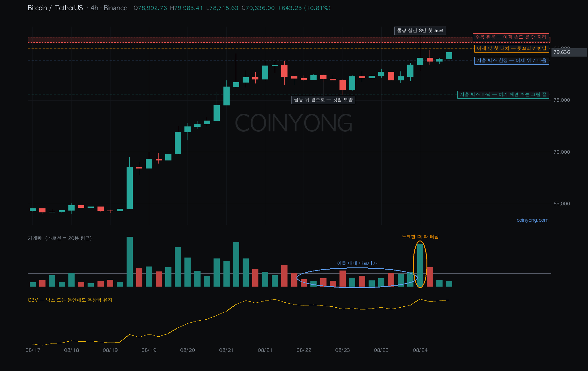
Task: Click the 70,000 price axis label
Action: (x=561, y=152)
